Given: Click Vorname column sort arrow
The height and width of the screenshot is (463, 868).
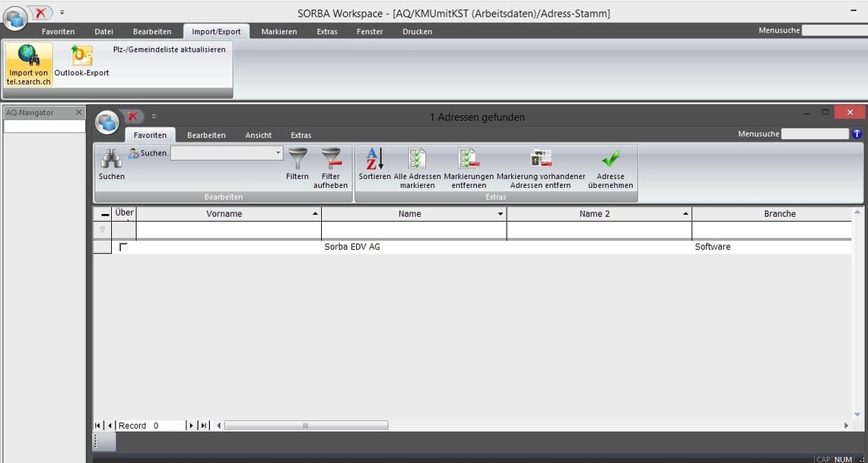Looking at the screenshot, I should tap(315, 214).
